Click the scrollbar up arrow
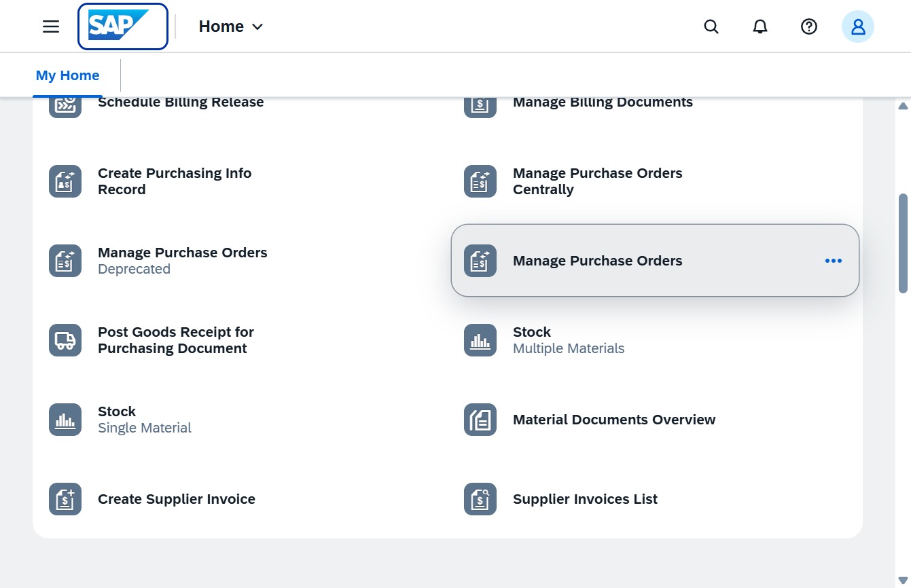This screenshot has height=588, width=911. 903,106
